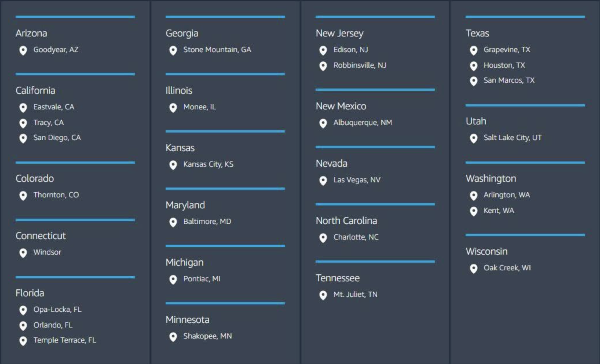
Task: Open the Baltimore, MD location link
Action: point(207,222)
